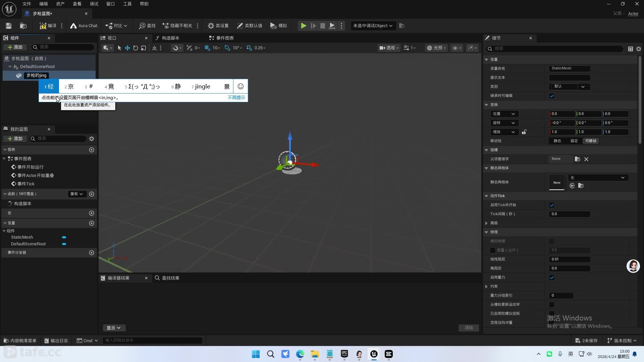Set mobility to 固定 stationary
Screen dimensions: 644x362
(x=574, y=141)
